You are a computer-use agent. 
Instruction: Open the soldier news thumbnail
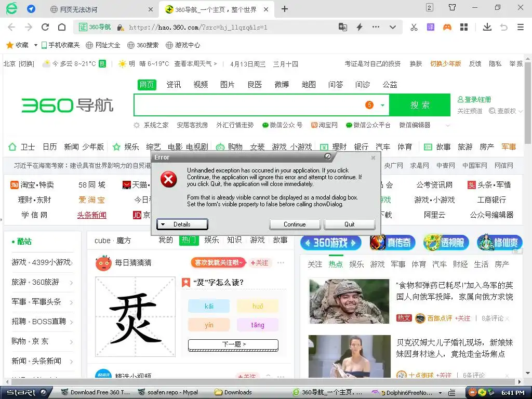click(x=350, y=301)
